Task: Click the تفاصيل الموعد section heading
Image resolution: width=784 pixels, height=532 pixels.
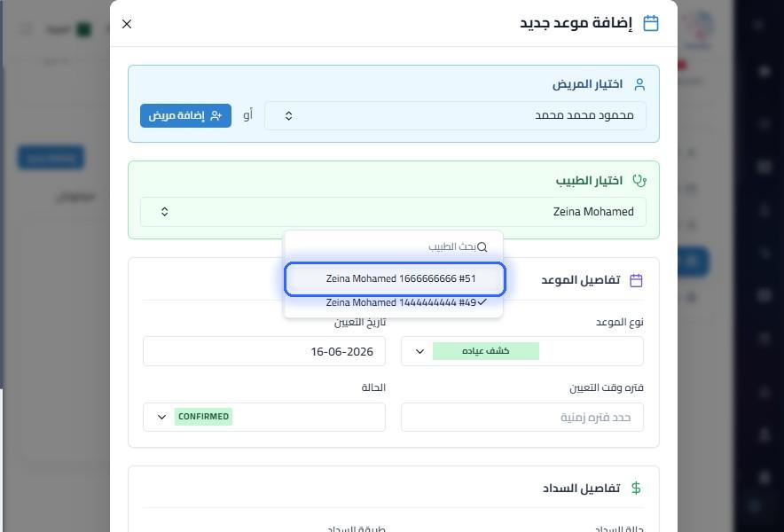Action: coord(581,280)
